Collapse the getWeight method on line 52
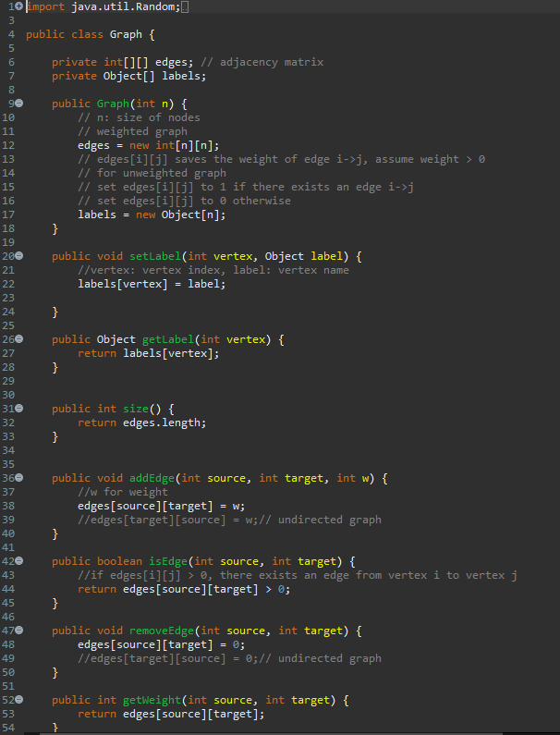 [x=19, y=700]
